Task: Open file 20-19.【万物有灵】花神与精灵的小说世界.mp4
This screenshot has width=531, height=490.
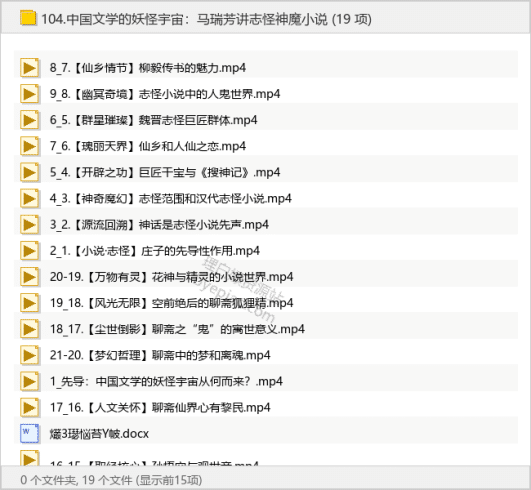Action: point(171,277)
